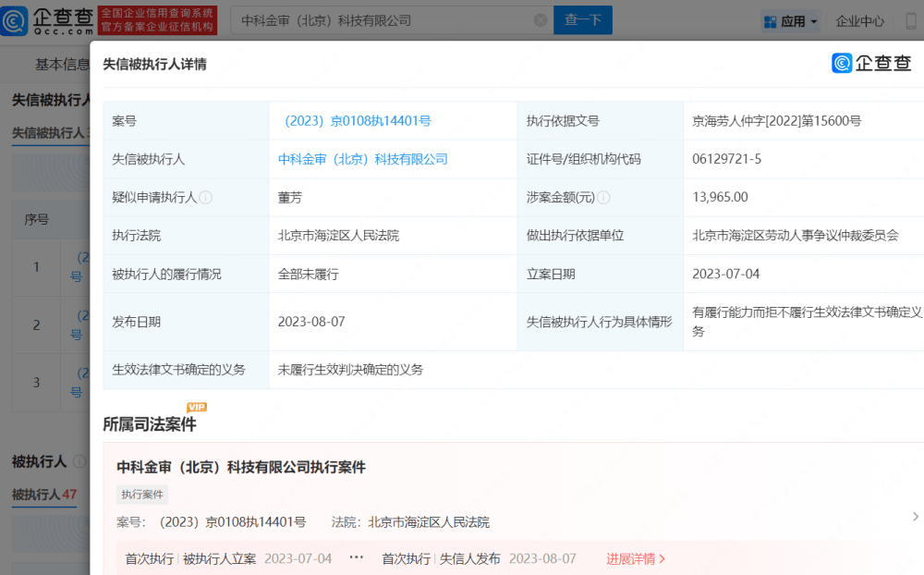
Task: Click row number 3 in the background list
Action: click(x=37, y=383)
